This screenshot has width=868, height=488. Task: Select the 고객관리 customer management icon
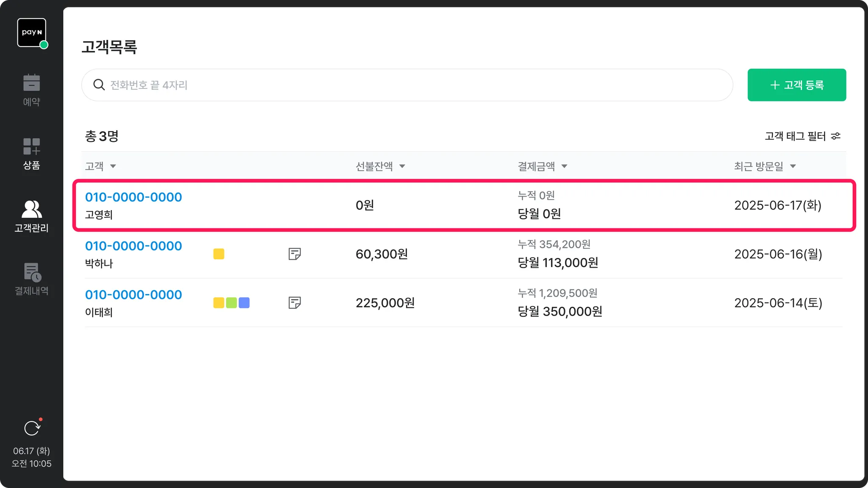[x=31, y=209]
